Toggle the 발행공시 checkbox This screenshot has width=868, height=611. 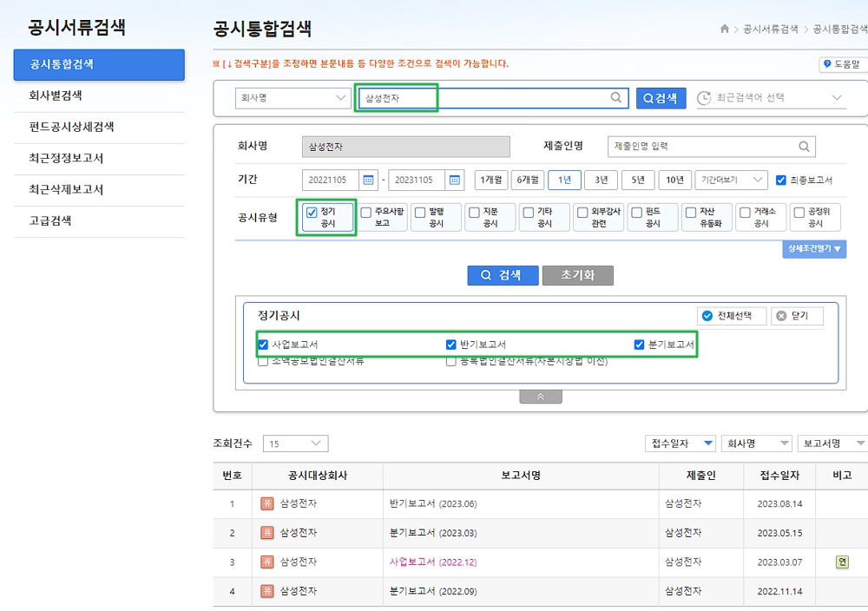(x=420, y=212)
